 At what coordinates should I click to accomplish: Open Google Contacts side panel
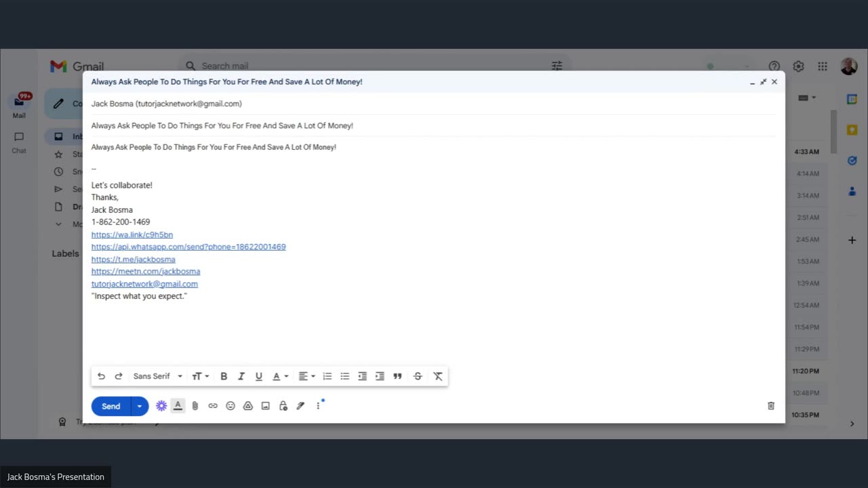pyautogui.click(x=852, y=191)
